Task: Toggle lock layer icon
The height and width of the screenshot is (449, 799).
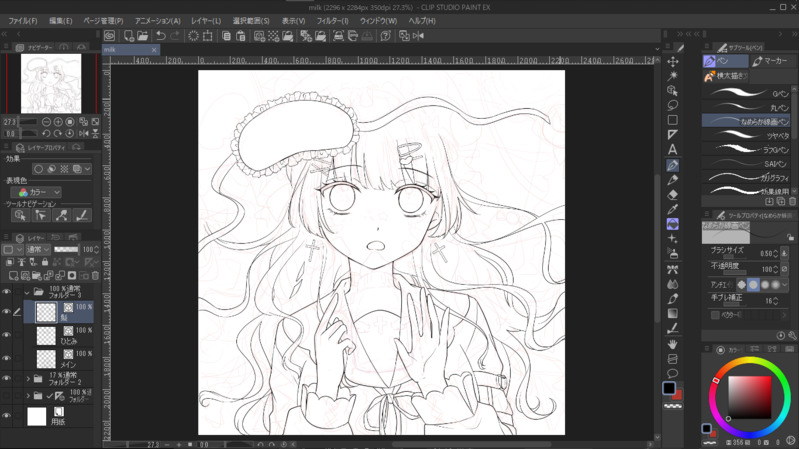Action: point(45,262)
